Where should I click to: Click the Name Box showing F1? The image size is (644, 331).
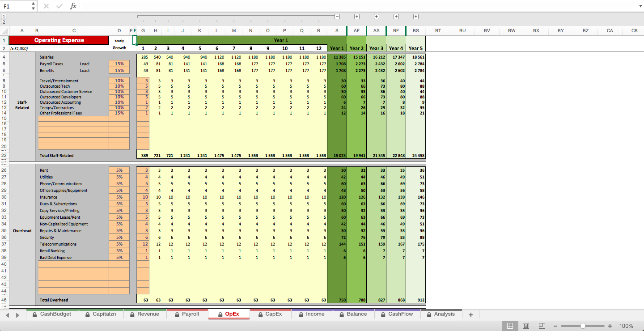point(15,6)
